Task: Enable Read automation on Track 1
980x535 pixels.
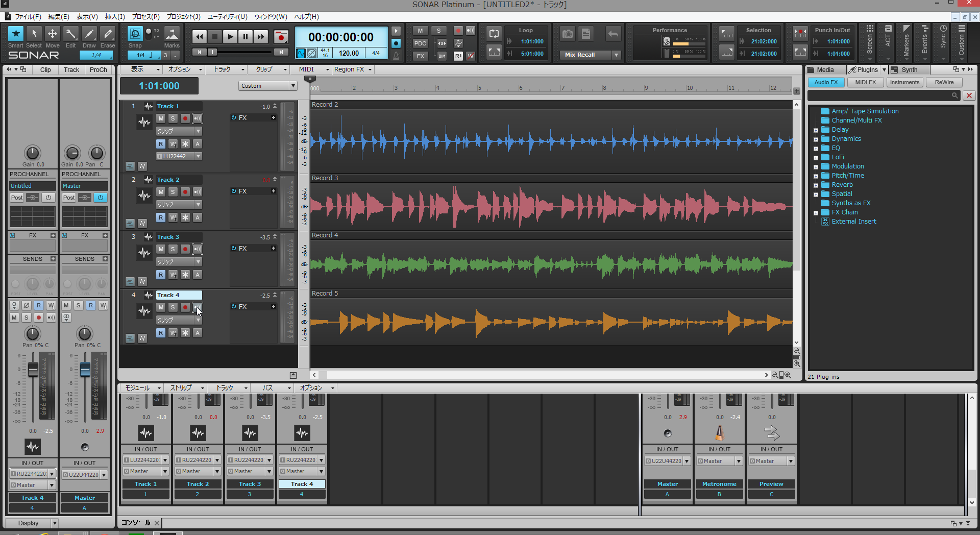Action: click(x=161, y=144)
